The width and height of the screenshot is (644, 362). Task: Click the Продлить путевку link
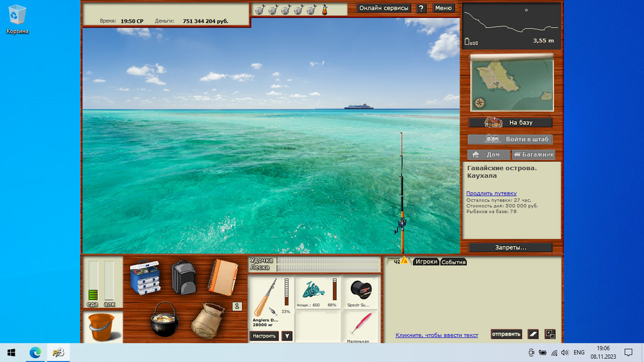pyautogui.click(x=491, y=193)
